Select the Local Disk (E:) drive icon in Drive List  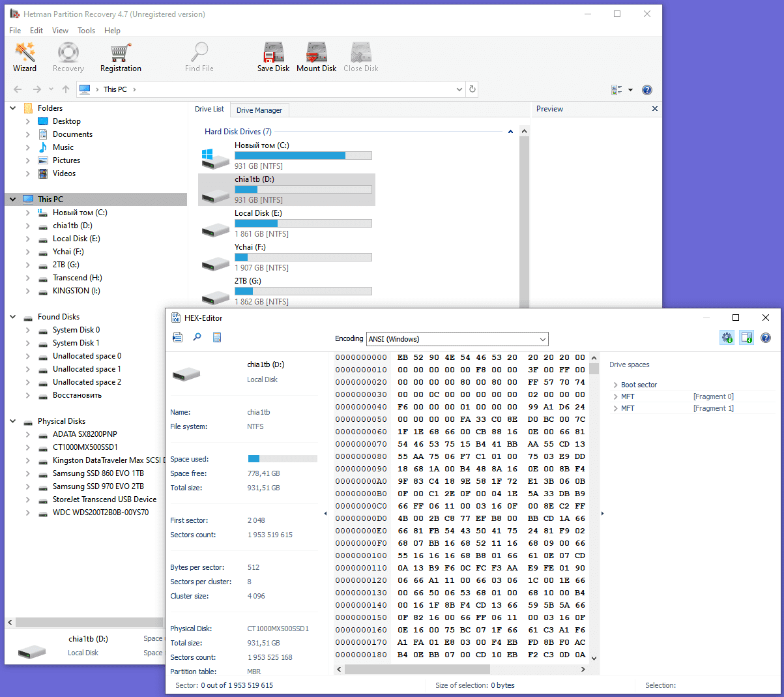coord(215,229)
